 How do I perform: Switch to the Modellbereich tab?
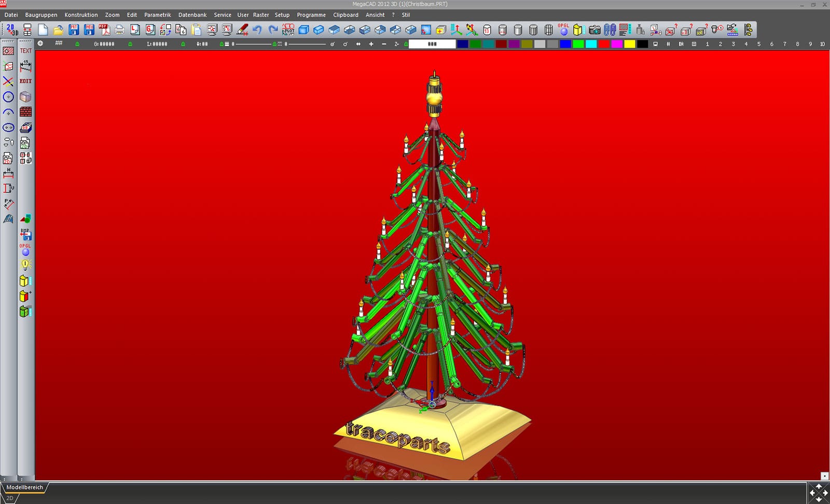click(24, 487)
